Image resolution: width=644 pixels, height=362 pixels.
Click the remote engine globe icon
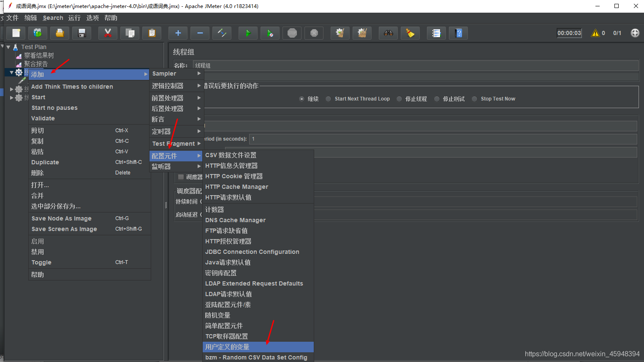tap(635, 33)
